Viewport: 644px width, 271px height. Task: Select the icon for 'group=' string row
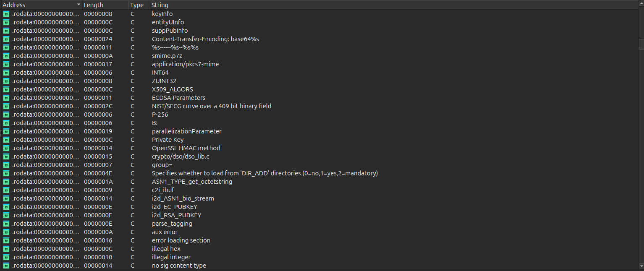click(6, 165)
